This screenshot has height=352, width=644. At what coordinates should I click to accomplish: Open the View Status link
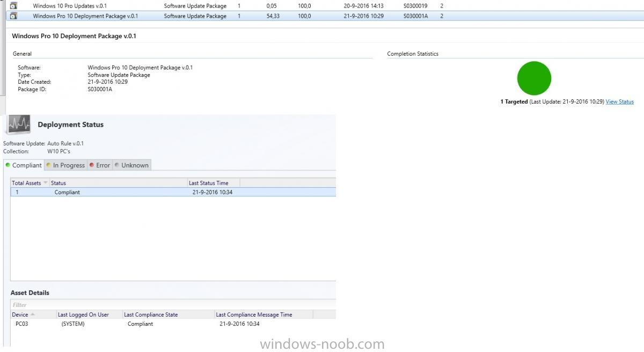[620, 102]
